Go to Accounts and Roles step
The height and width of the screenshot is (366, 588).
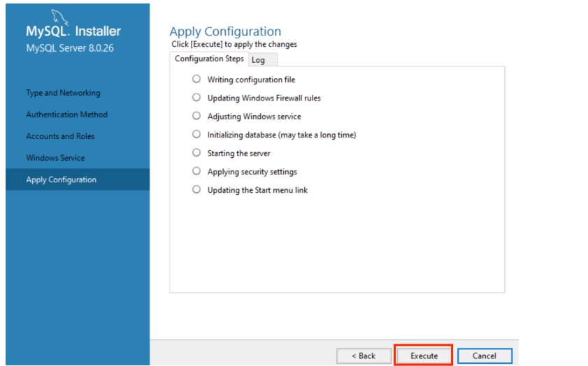coord(60,136)
